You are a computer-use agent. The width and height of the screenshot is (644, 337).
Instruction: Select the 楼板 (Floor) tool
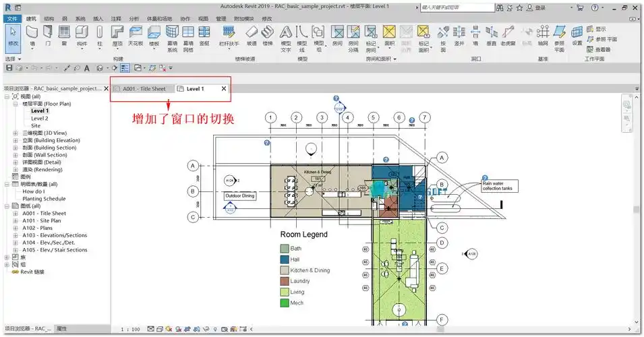154,37
